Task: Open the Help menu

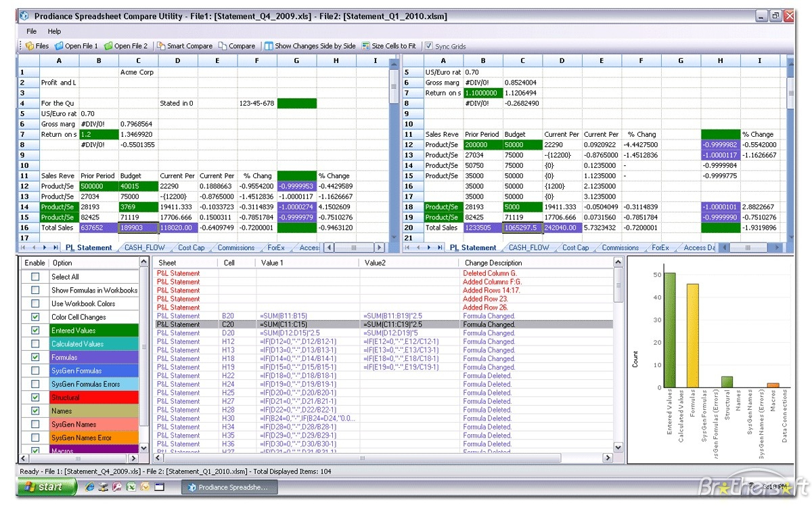Action: (53, 31)
